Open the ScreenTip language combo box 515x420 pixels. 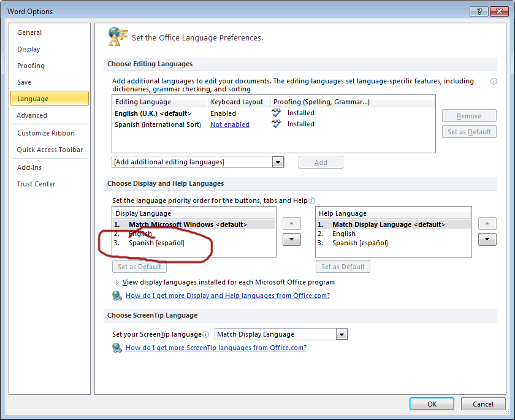tap(341, 334)
